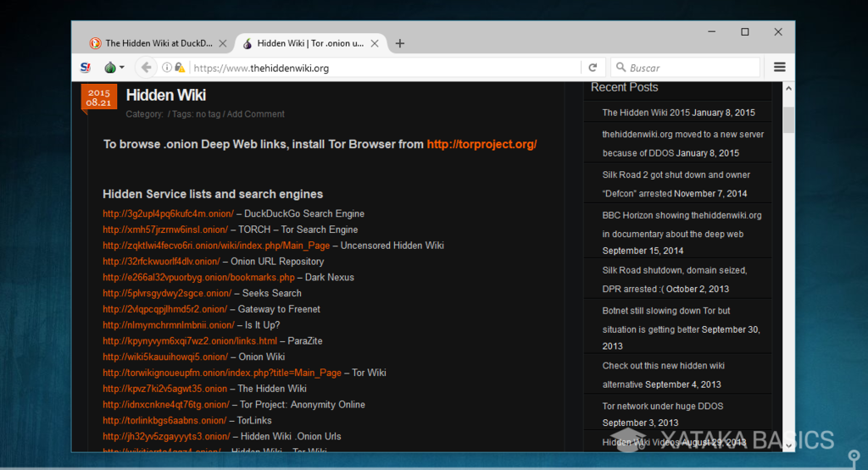Click the 2015 08.21 date badge
This screenshot has height=470, width=868.
pos(99,97)
